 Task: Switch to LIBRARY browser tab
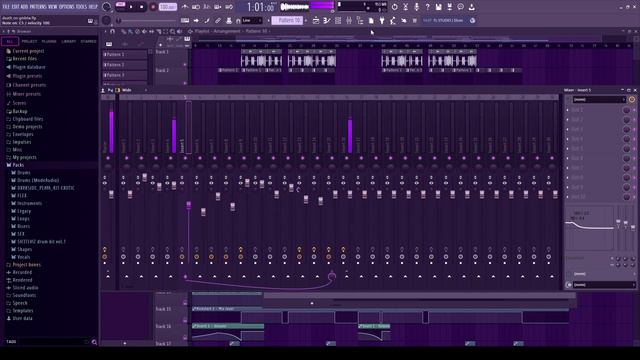69,41
